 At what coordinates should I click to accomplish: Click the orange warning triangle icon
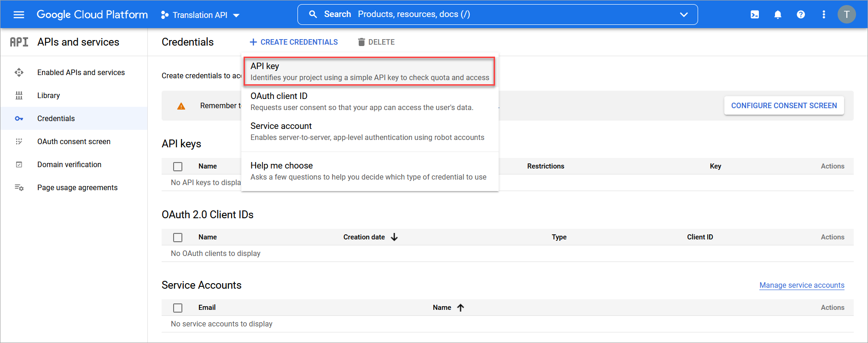click(181, 106)
